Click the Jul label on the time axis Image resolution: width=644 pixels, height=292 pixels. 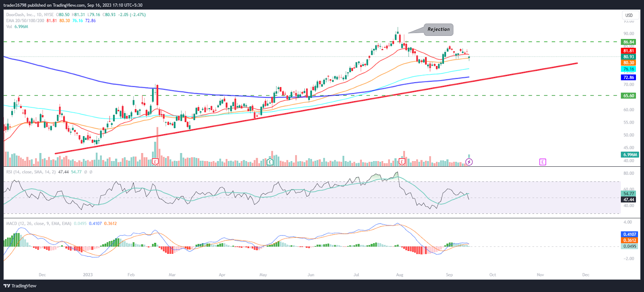(356, 275)
